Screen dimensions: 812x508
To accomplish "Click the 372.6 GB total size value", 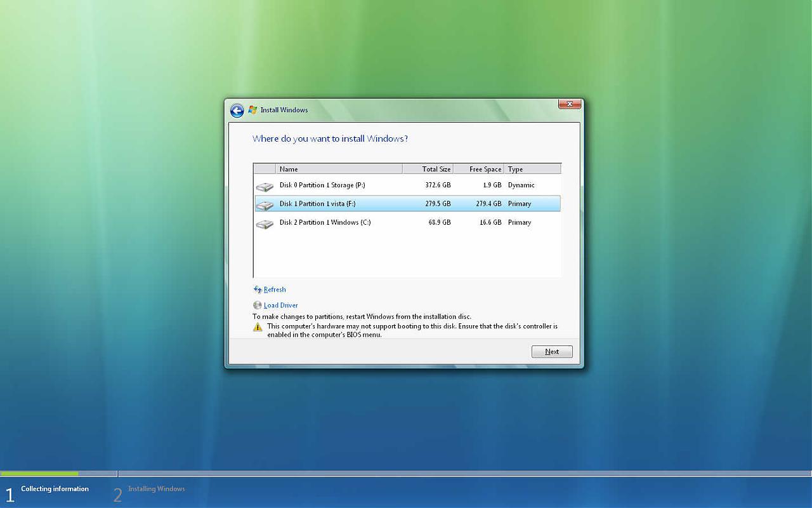I will click(438, 185).
